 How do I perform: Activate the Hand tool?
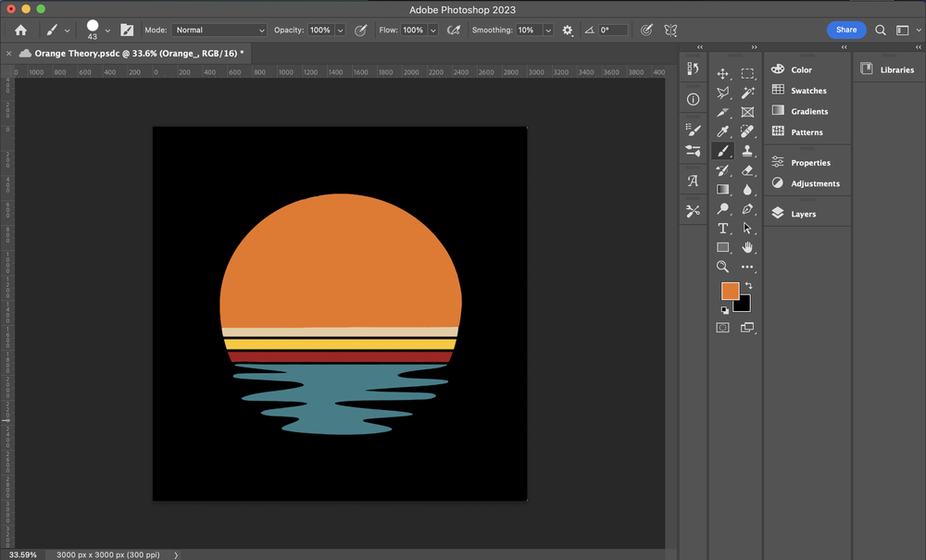[747, 247]
